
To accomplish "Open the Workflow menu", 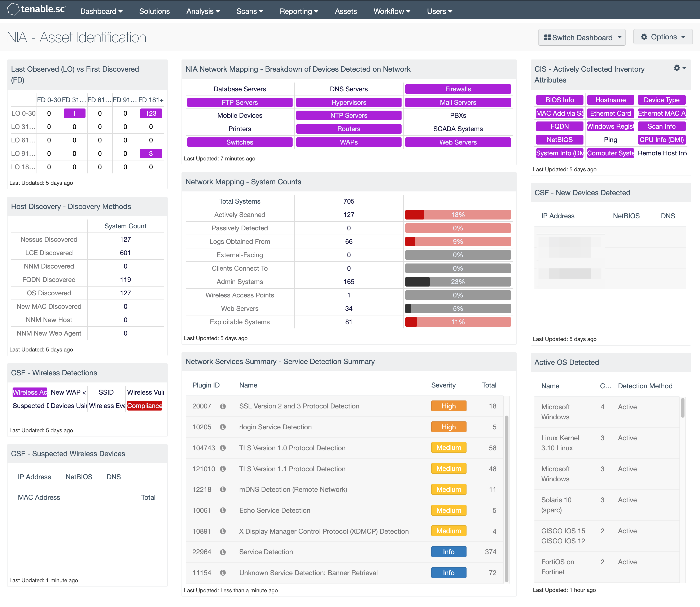I will point(392,11).
